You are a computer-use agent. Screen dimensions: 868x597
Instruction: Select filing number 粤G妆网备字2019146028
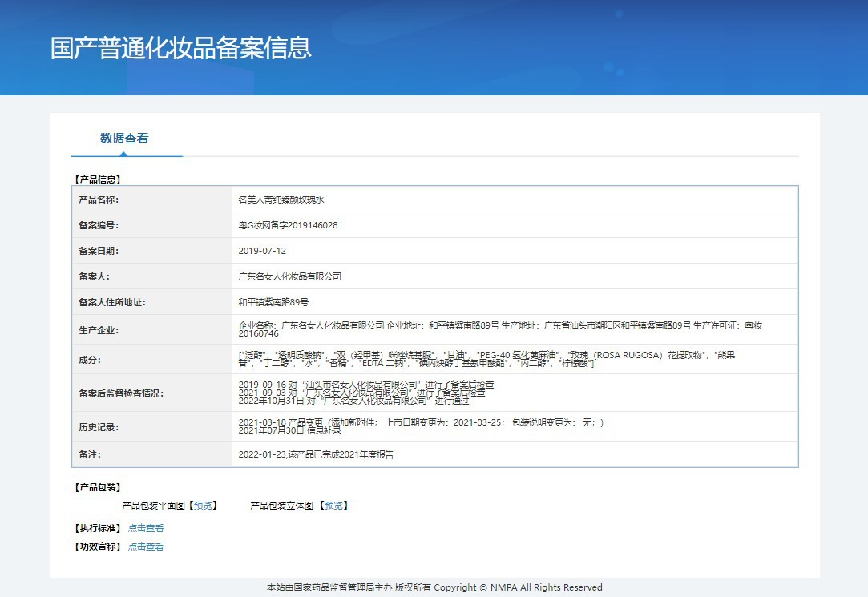pyautogui.click(x=288, y=225)
